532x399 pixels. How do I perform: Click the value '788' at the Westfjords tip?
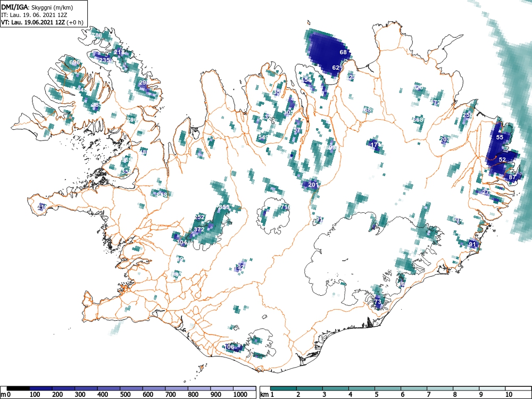[x=97, y=35]
